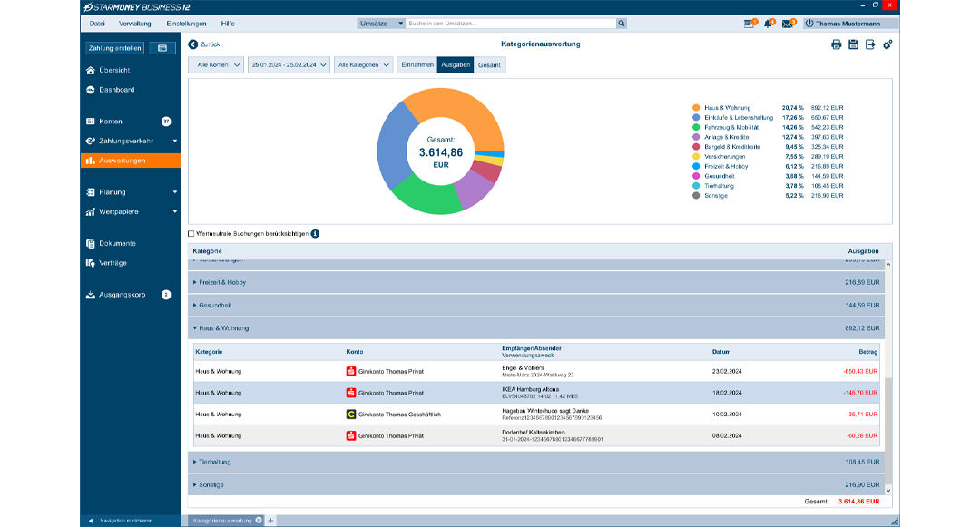Switch view to Gesamt
The height and width of the screenshot is (527, 980).
[489, 65]
